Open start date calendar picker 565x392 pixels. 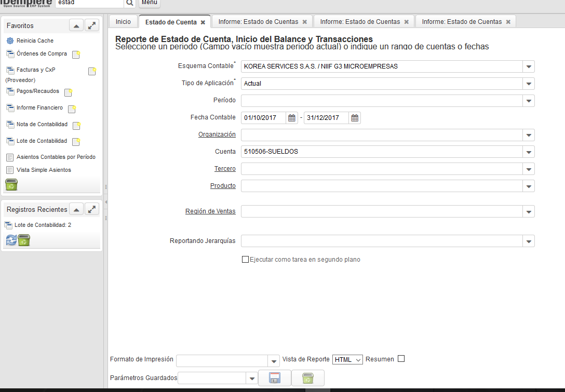coord(292,118)
